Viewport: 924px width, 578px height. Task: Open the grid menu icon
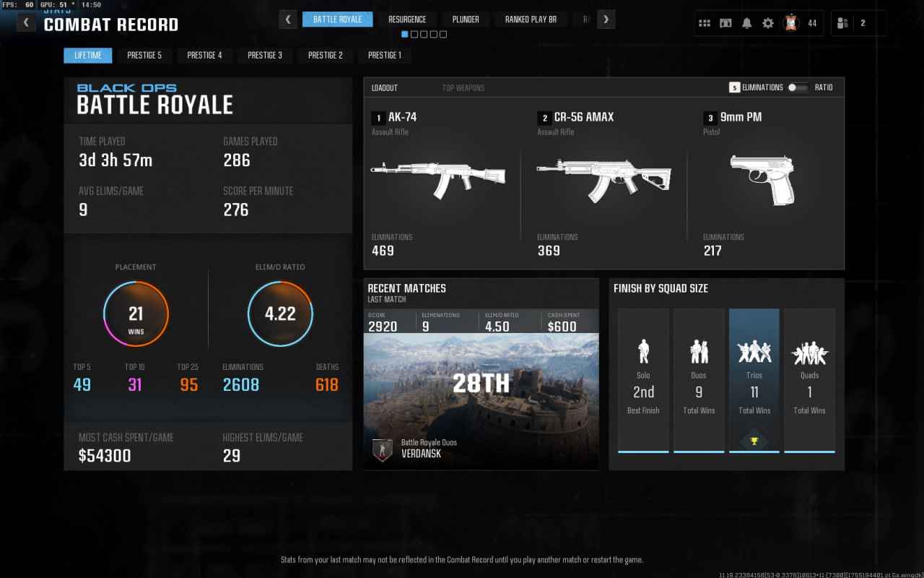[704, 23]
